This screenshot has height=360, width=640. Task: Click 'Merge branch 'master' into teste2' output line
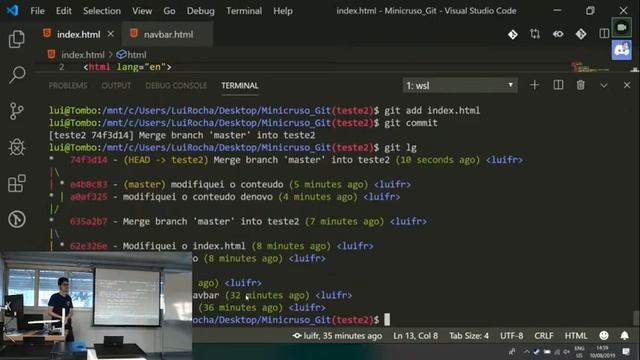(182, 135)
